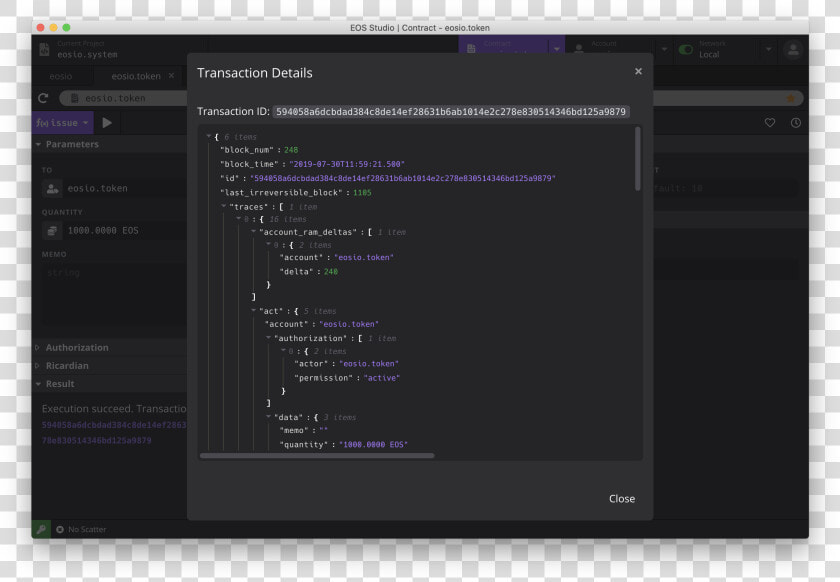Select the Contract section in top bar
The height and width of the screenshot is (582, 840).
(x=504, y=44)
